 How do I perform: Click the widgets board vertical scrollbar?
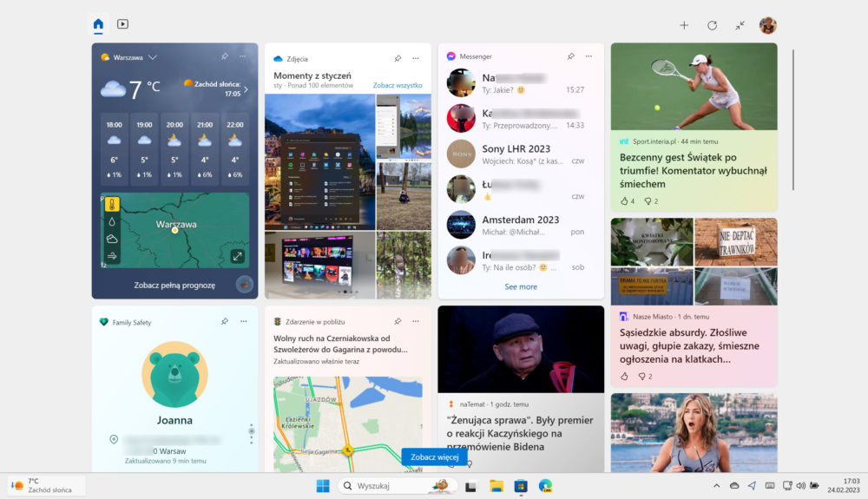(x=793, y=120)
